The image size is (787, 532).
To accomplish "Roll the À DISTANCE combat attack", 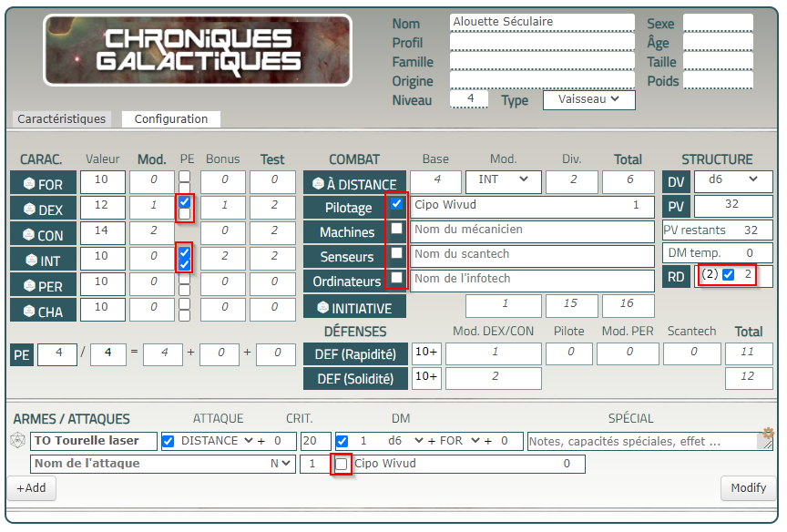I will pos(354,184).
